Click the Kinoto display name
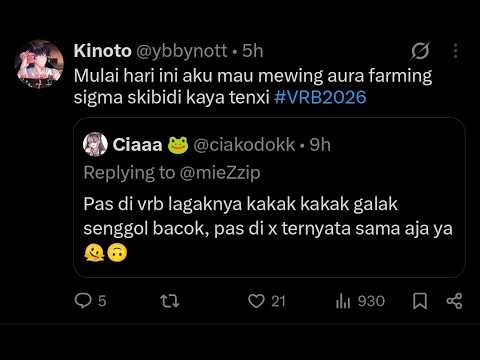 [x=103, y=51]
